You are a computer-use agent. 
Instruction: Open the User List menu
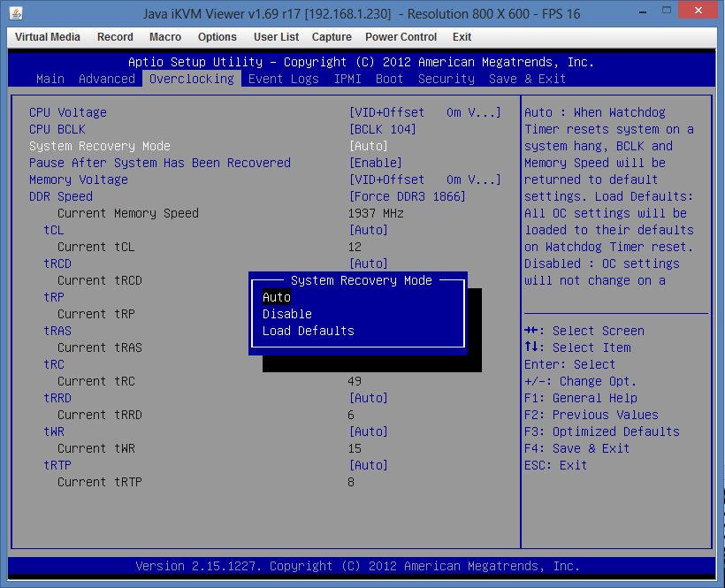[276, 37]
